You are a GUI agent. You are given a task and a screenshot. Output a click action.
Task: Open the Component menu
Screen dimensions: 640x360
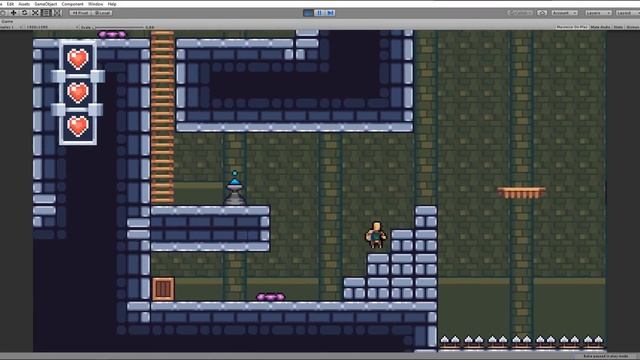[x=72, y=4]
